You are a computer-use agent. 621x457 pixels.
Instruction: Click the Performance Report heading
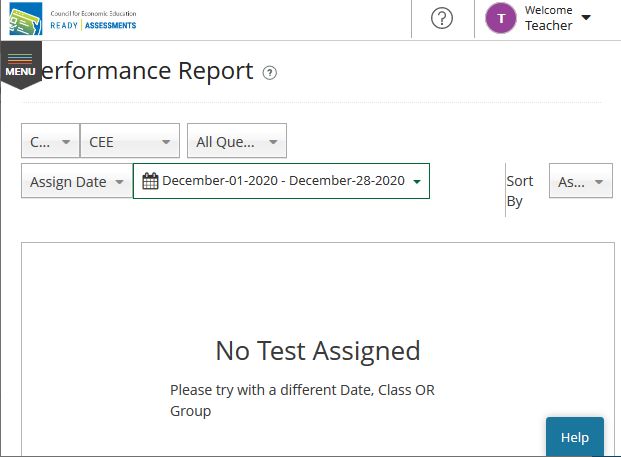pos(147,71)
